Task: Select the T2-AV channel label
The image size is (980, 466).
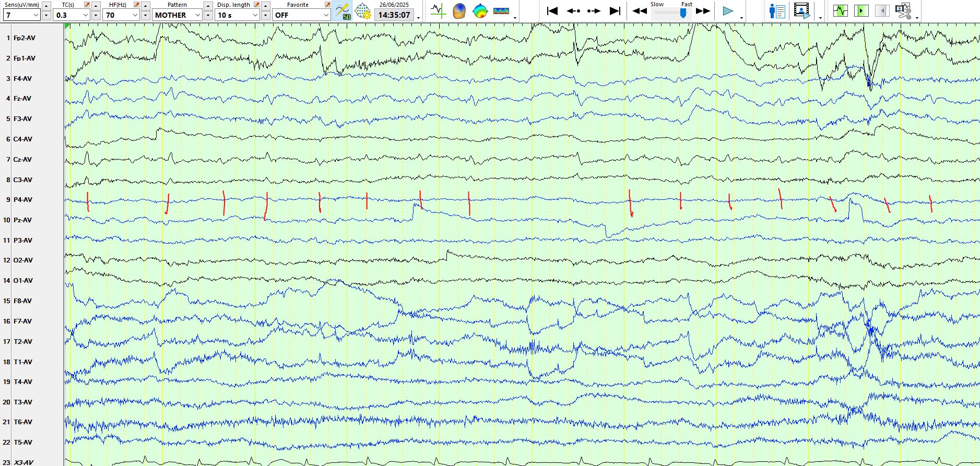Action: 23,342
